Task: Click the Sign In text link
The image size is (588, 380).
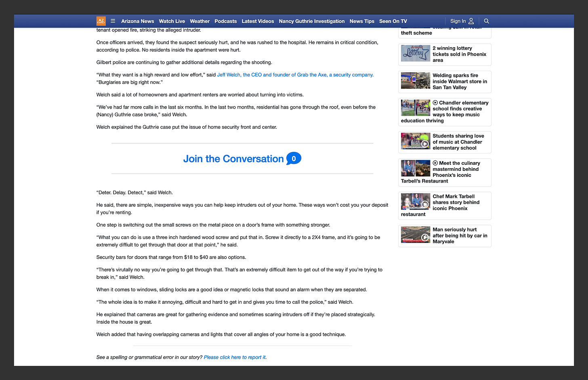Action: (458, 21)
